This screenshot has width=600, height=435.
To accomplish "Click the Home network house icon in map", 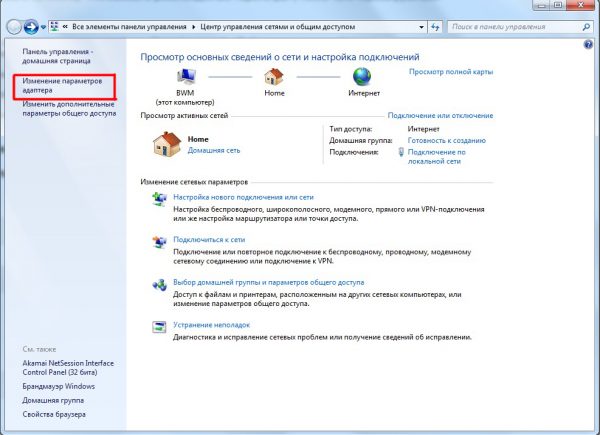I will [274, 77].
